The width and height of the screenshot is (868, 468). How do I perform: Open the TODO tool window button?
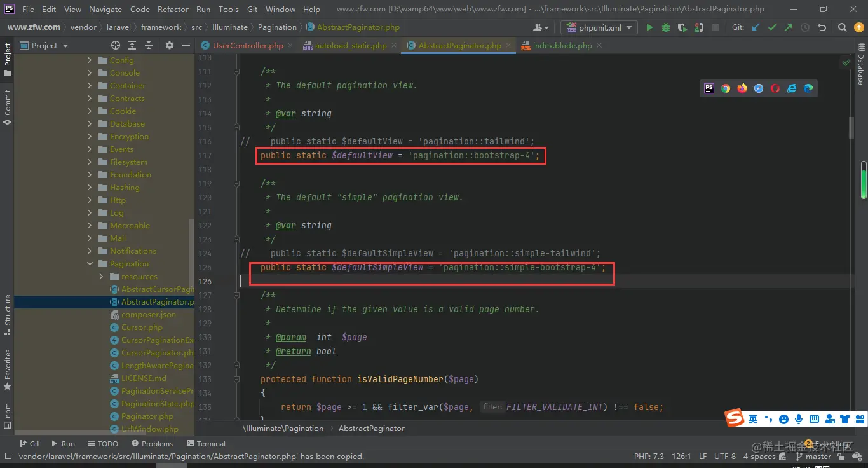[x=103, y=444]
